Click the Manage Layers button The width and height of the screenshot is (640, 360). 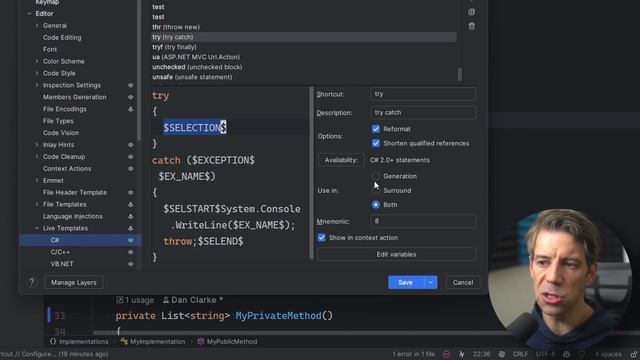74,282
